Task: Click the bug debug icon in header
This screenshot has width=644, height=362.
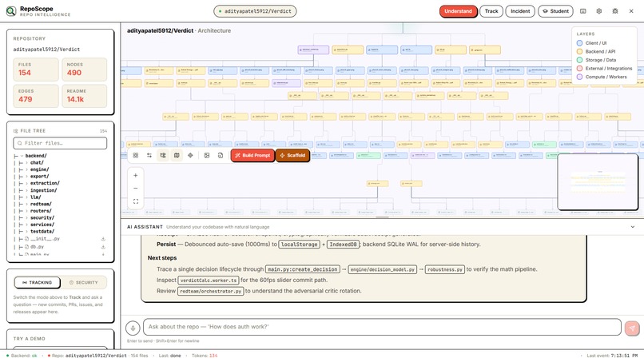Action: (615, 11)
